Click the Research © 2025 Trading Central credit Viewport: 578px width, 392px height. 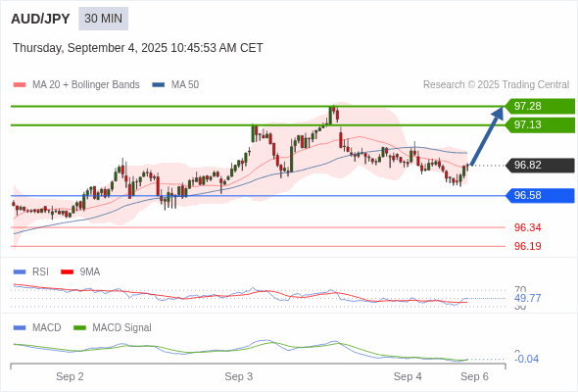coord(496,85)
